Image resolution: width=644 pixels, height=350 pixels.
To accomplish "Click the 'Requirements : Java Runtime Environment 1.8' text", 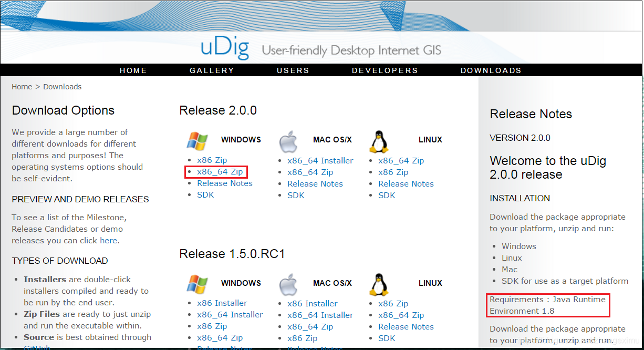I will [548, 305].
